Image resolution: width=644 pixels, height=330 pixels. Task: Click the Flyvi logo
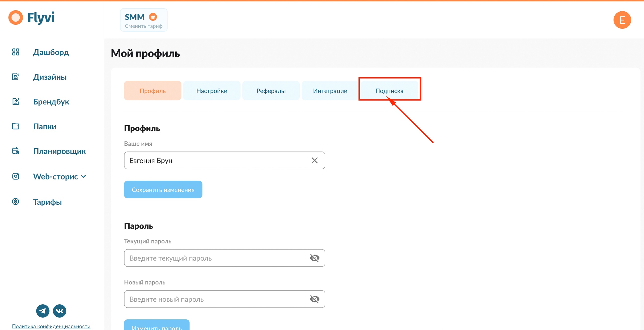(32, 18)
